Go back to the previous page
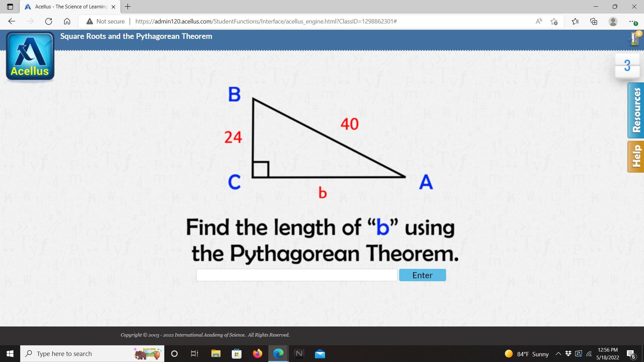644x362 pixels. [12, 21]
